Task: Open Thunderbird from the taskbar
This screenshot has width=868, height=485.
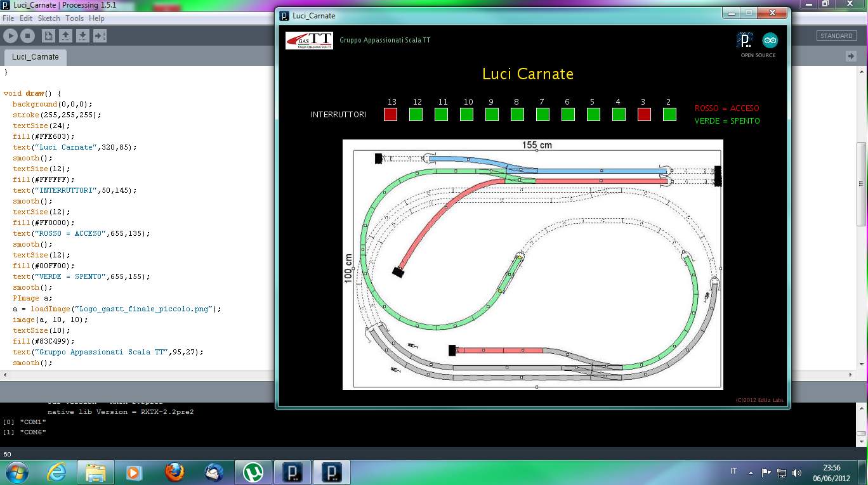Action: [x=214, y=472]
